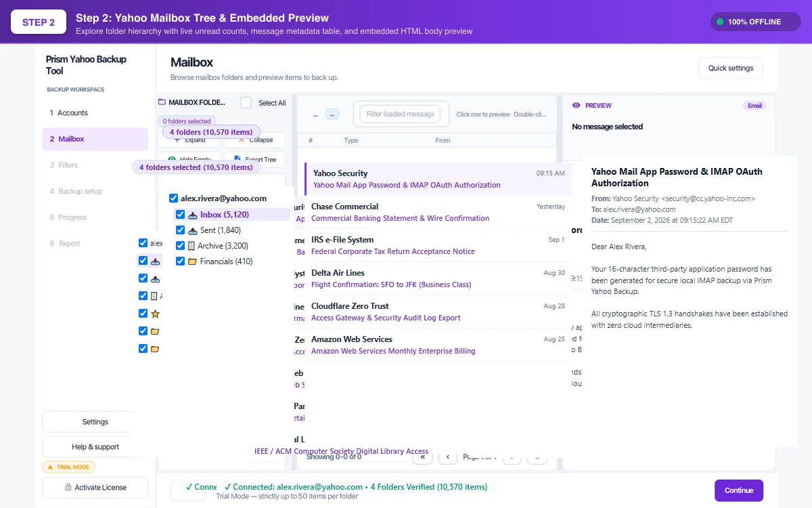Image resolution: width=812 pixels, height=508 pixels.
Task: Click the 'Type' column header
Action: coord(351,140)
